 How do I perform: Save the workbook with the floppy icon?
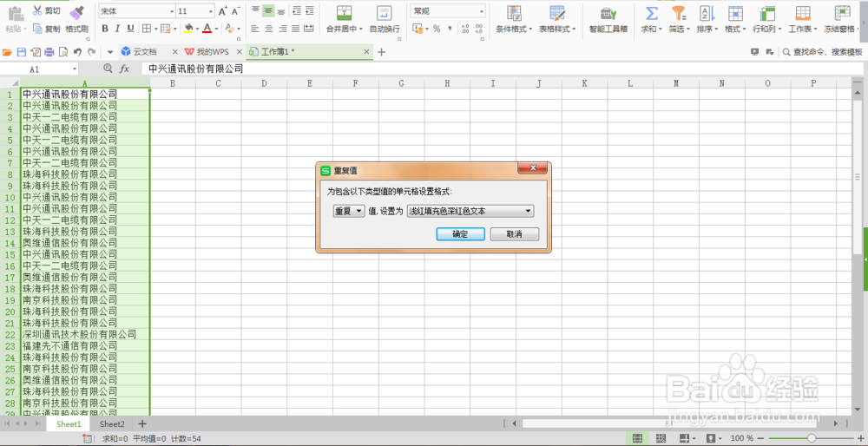point(22,52)
